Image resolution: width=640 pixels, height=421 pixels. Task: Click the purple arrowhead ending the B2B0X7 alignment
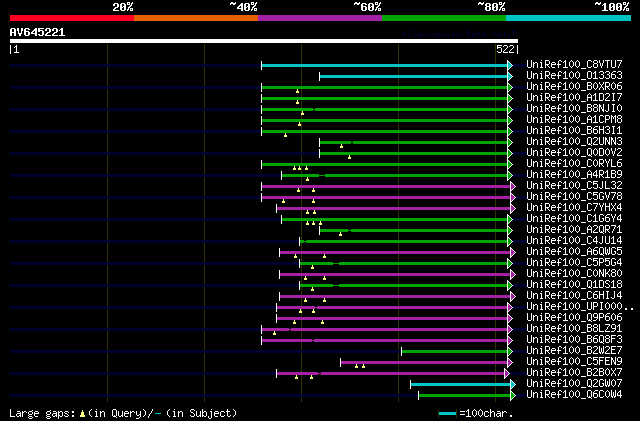[507, 373]
